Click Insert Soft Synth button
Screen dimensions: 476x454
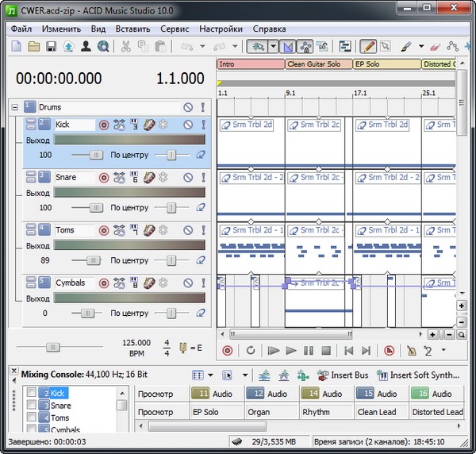click(x=418, y=375)
